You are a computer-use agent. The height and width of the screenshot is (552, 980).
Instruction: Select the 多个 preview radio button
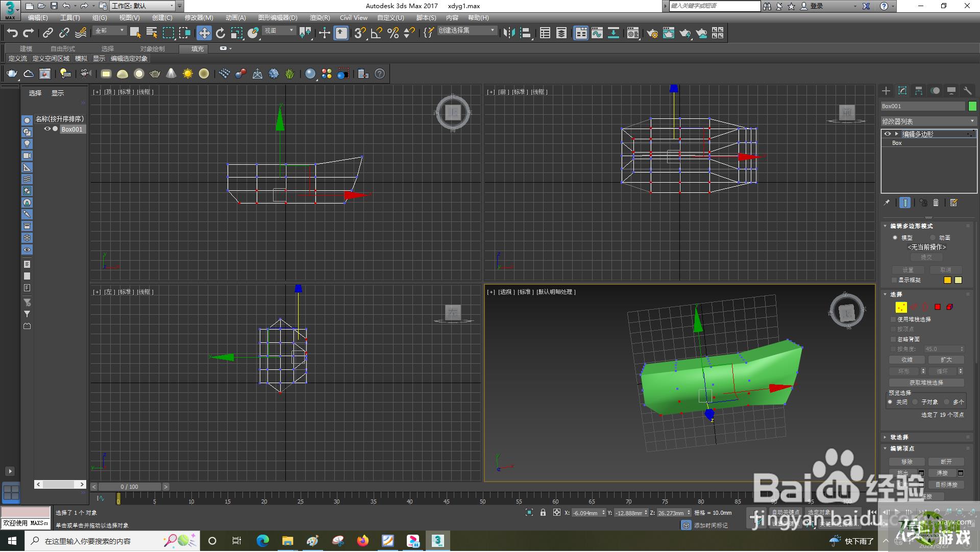click(947, 402)
